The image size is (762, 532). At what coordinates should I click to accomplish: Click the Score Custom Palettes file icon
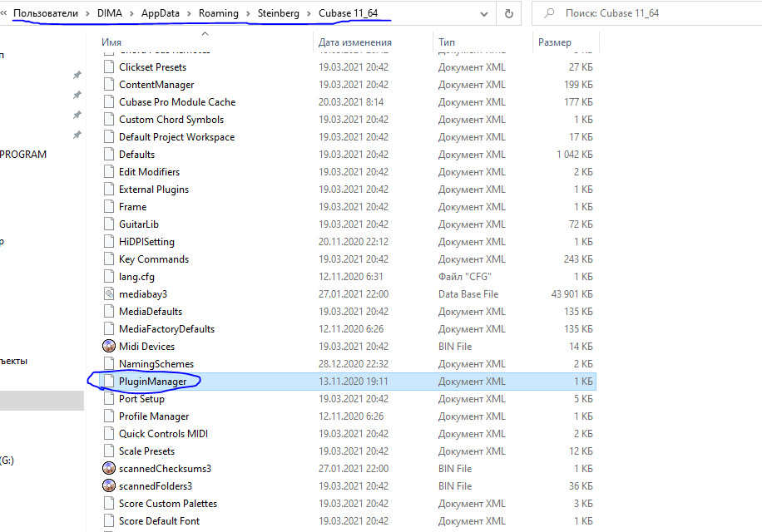109,504
